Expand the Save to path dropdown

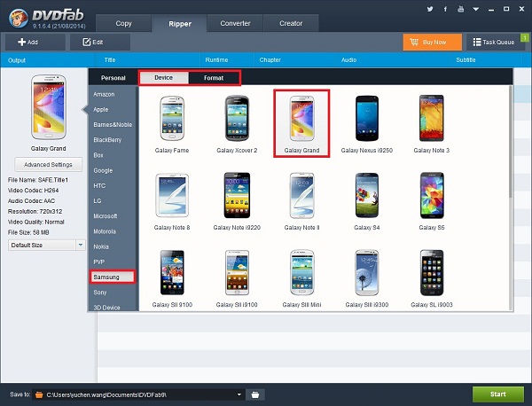[239, 394]
